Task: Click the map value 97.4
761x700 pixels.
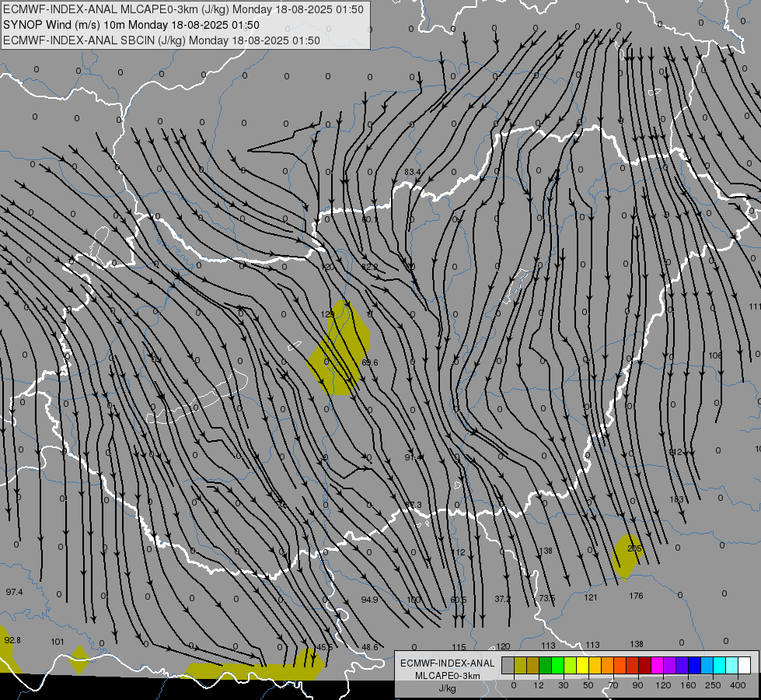Action: pos(15,592)
